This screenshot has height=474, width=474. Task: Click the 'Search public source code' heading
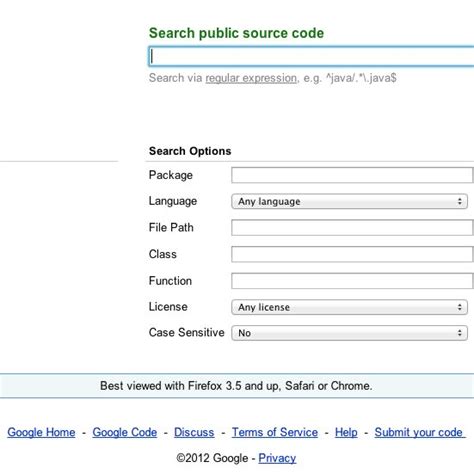pos(236,33)
